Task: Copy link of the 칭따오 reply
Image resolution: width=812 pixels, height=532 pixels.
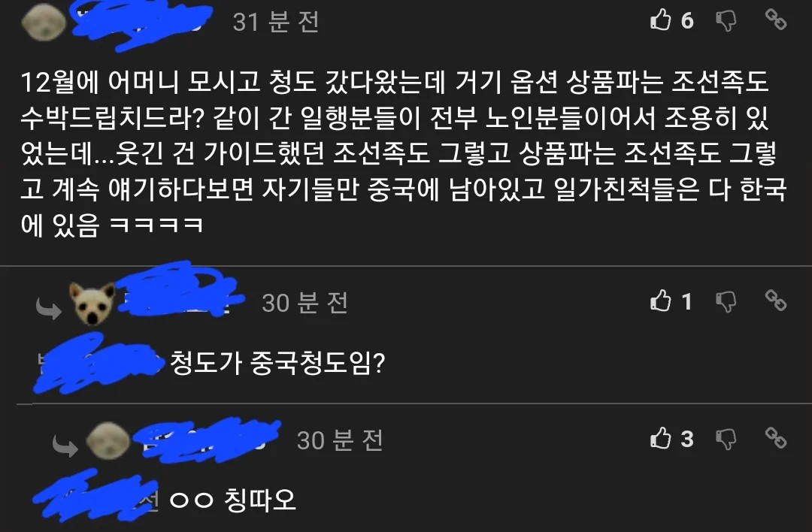Action: click(776, 438)
